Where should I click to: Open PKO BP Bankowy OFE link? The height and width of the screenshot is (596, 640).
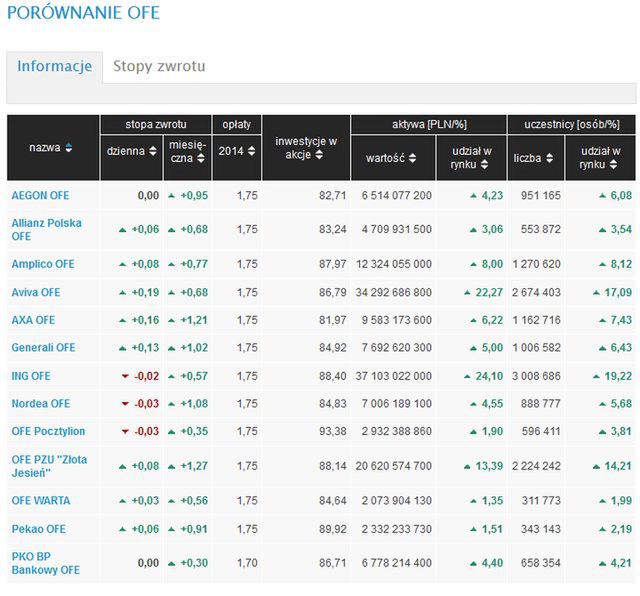point(45,563)
